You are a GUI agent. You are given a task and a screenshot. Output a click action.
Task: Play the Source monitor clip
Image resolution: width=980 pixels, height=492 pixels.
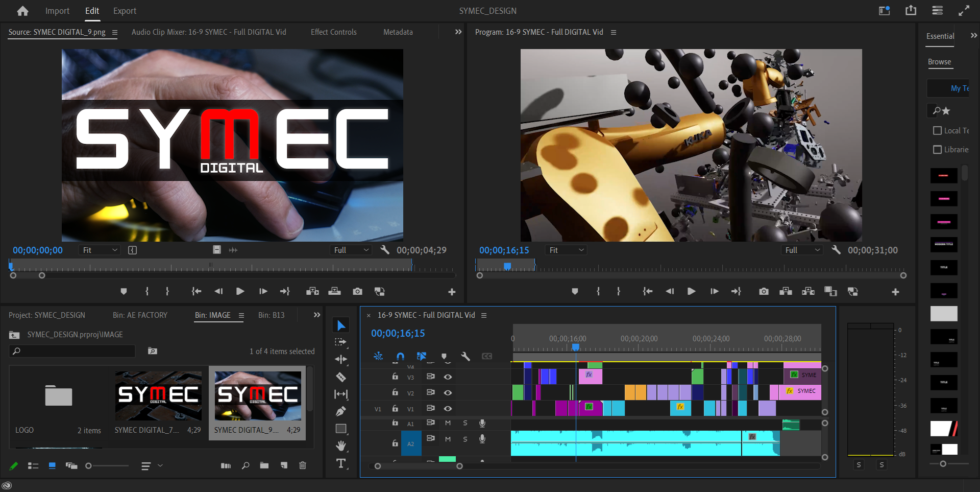click(x=240, y=291)
